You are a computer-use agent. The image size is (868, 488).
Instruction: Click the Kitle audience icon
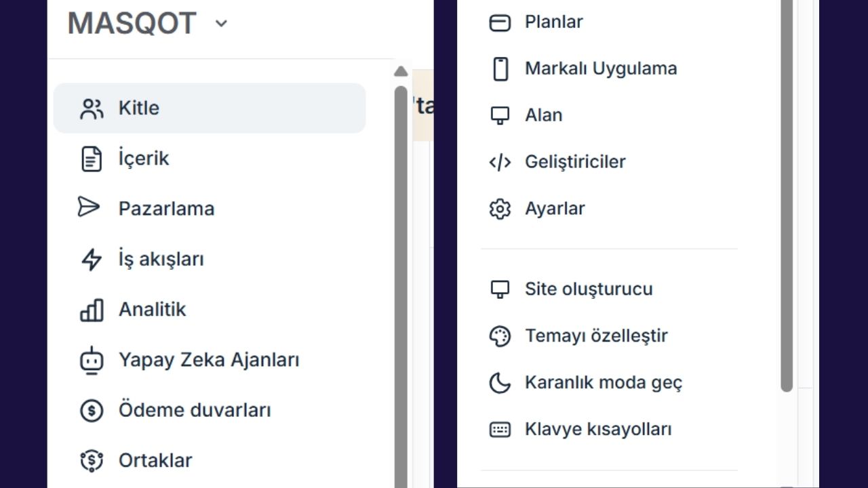(x=92, y=108)
